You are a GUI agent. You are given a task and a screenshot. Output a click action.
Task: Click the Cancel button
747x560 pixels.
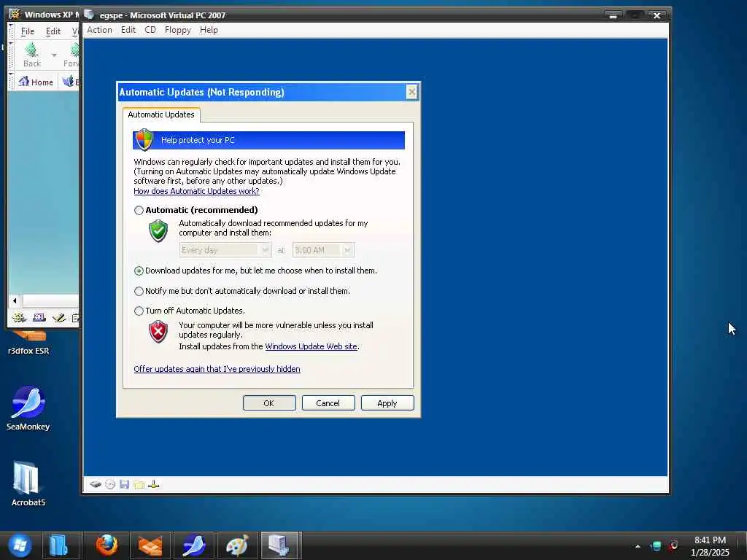click(328, 402)
